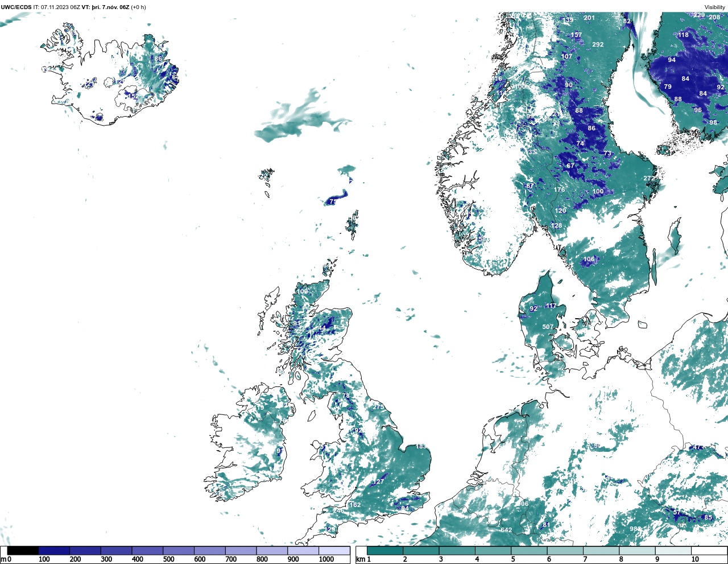Click the visibility value '507' over Denmark
The image size is (728, 564).
[548, 327]
